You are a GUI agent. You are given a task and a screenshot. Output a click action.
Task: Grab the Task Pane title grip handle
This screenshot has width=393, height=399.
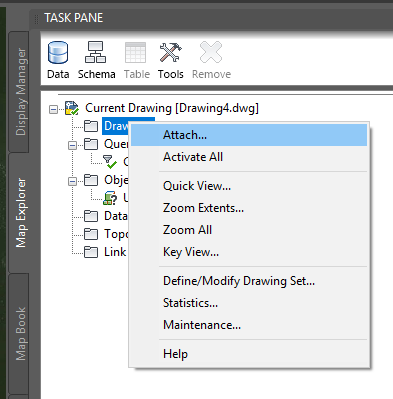pos(37,18)
